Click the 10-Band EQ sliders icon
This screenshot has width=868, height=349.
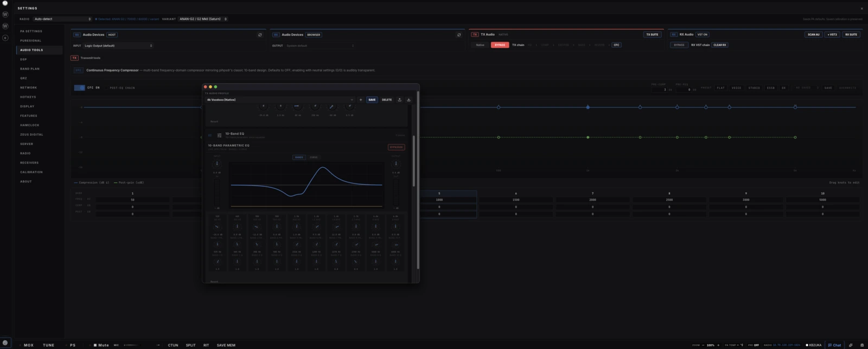[219, 135]
